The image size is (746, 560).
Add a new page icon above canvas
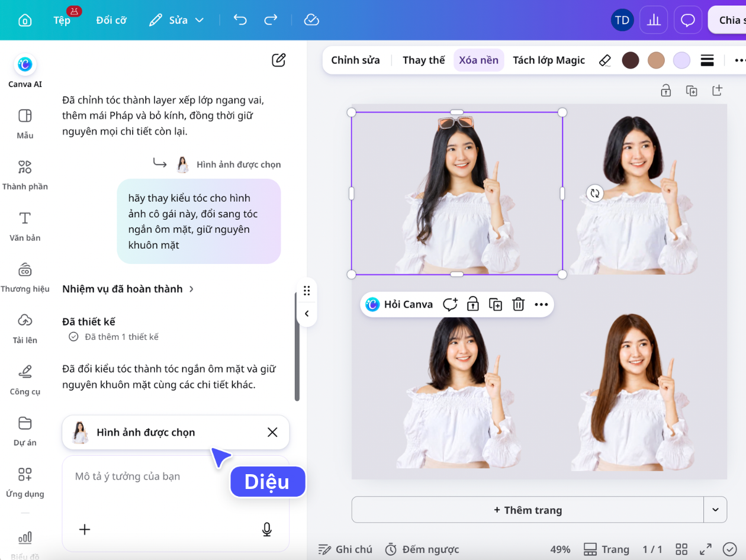pyautogui.click(x=717, y=91)
